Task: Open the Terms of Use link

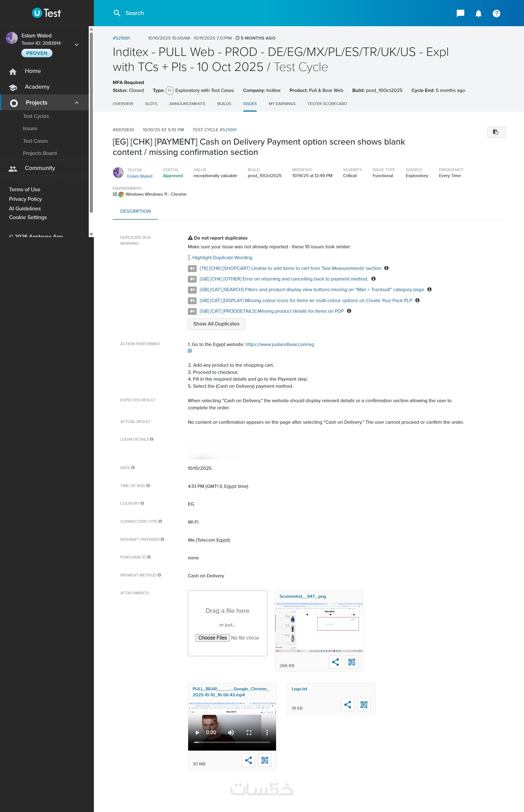Action: coord(25,190)
